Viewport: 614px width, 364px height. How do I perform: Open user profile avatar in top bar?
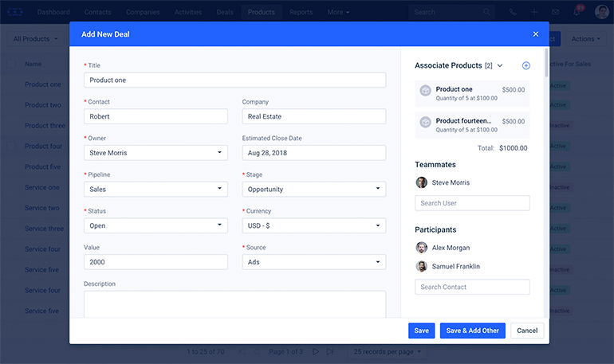[x=602, y=12]
